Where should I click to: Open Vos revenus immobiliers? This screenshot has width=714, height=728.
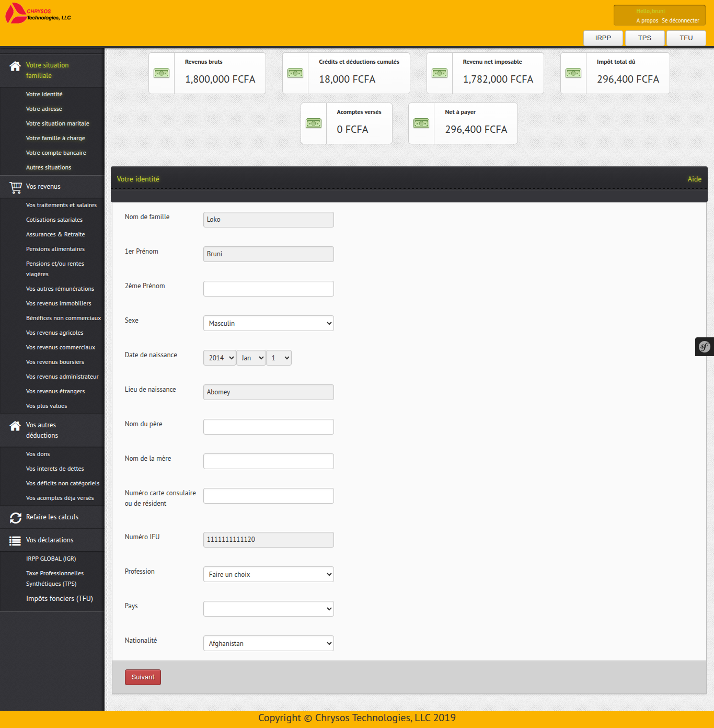tap(59, 303)
